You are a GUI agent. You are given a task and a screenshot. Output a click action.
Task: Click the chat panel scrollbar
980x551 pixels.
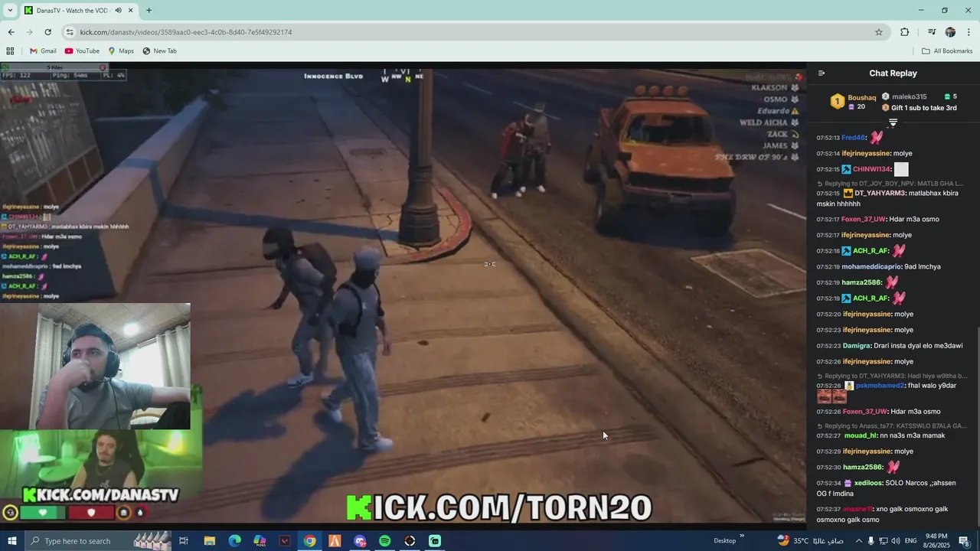(x=977, y=429)
